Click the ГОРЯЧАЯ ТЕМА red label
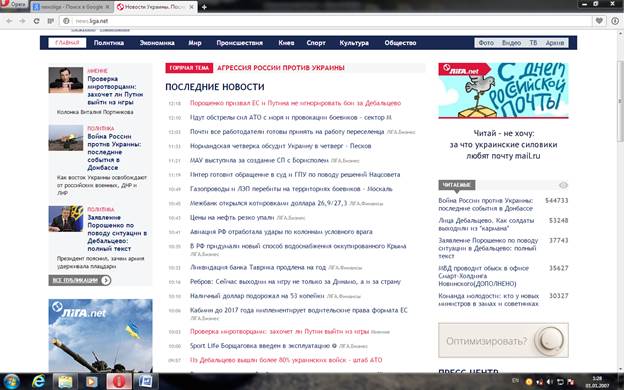This screenshot has width=624, height=390. coord(189,68)
